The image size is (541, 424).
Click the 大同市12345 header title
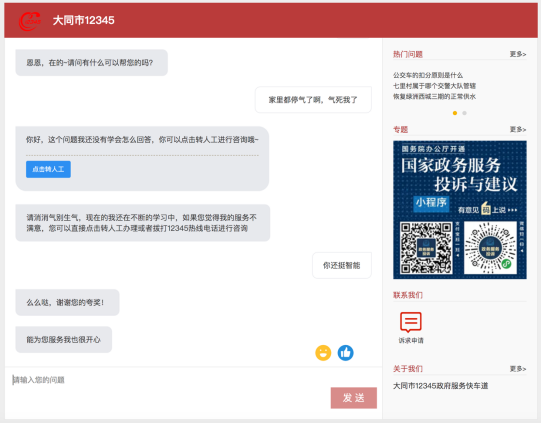tap(83, 20)
